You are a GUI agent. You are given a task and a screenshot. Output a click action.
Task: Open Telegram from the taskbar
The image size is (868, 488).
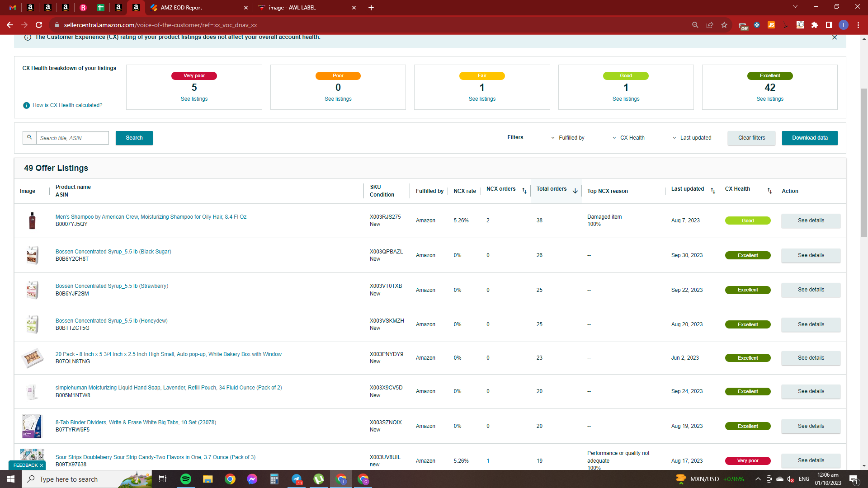coord(297,479)
